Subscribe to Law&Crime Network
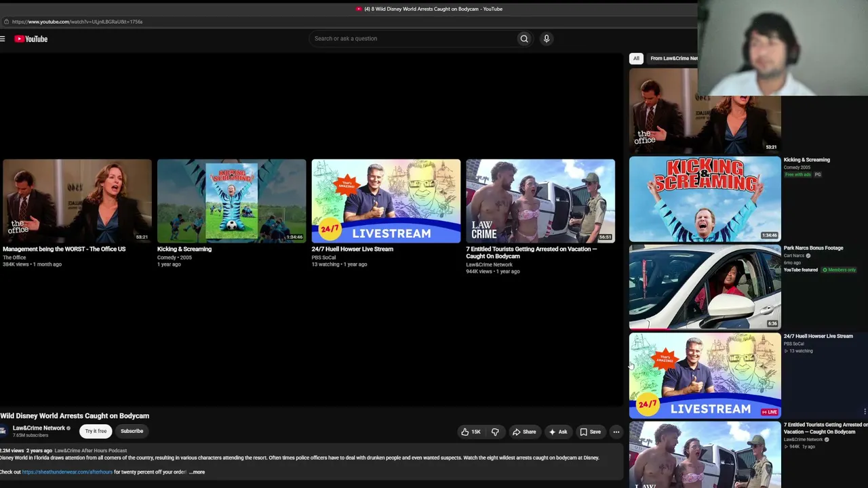Viewport: 868px width, 488px height. tap(132, 431)
